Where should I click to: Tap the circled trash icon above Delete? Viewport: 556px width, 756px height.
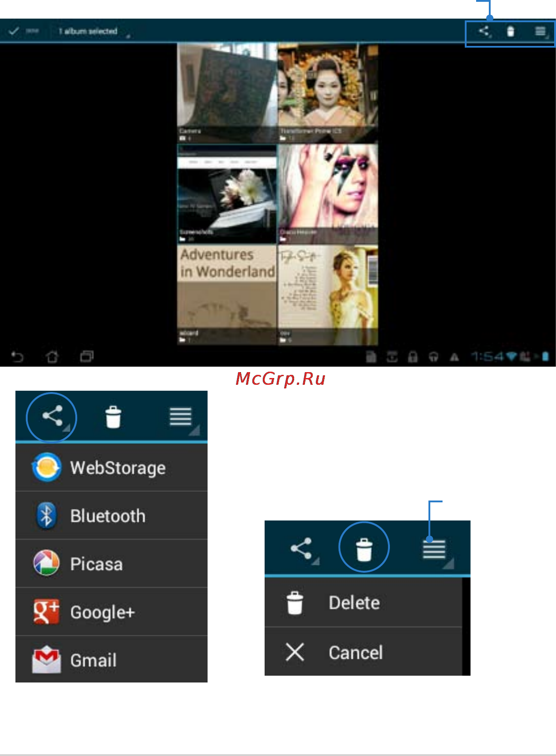tap(364, 548)
